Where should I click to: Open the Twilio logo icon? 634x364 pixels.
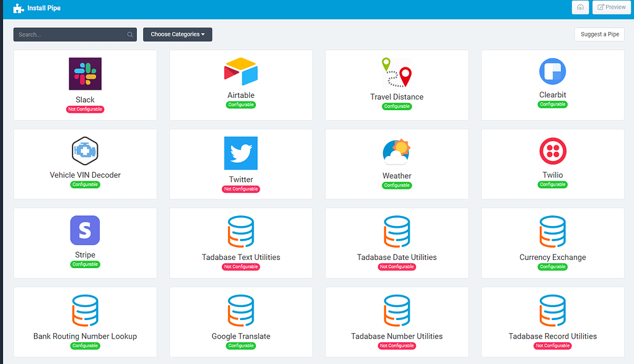[552, 150]
